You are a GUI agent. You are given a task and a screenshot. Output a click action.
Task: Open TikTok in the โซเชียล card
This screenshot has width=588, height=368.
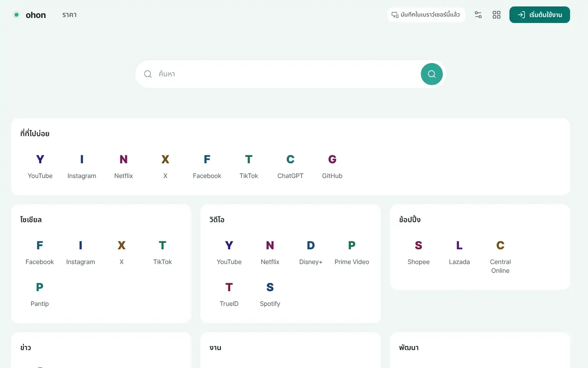[163, 252]
